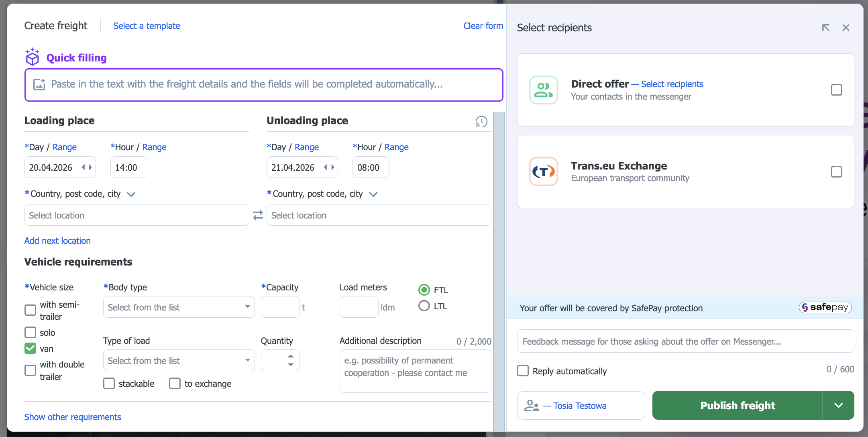
Task: Click the swap loading and unloading locations icon
Action: [258, 215]
